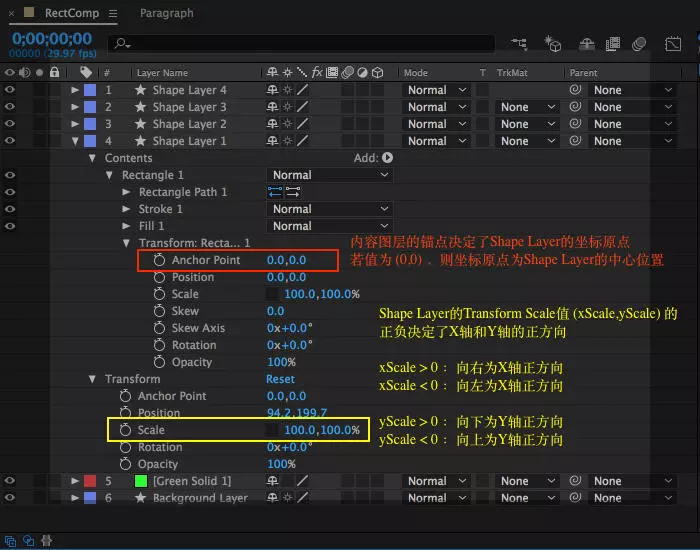This screenshot has height=550, width=700.
Task: Open Parent dropdown for Shape Layer 2
Action: (632, 124)
